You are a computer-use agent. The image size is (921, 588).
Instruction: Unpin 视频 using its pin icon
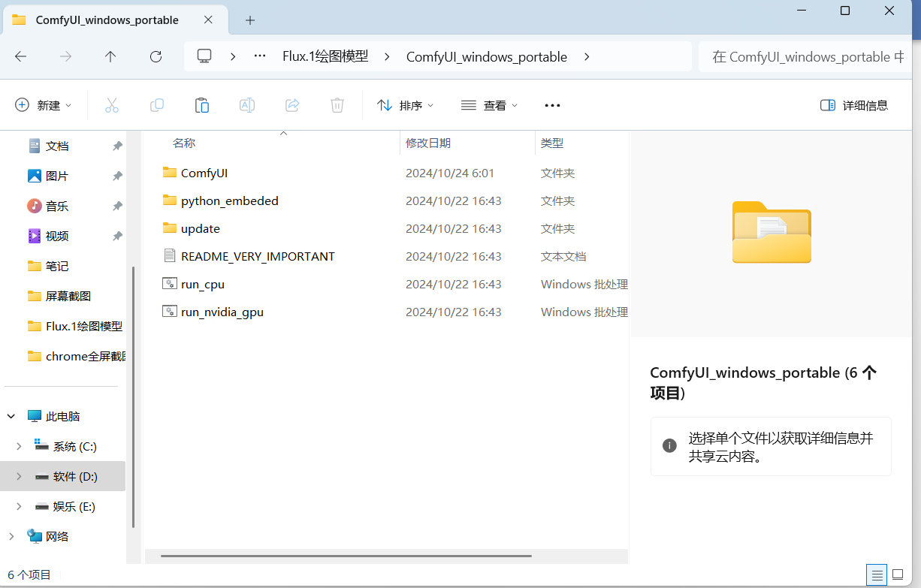point(117,236)
